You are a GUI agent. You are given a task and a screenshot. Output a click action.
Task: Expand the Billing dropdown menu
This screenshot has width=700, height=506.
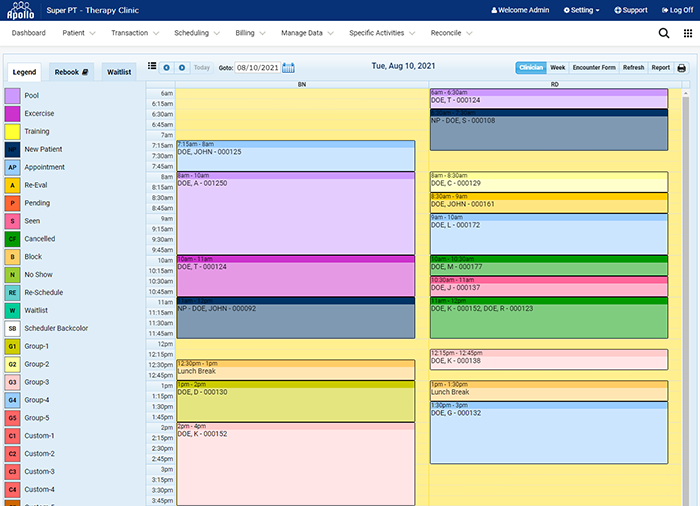click(249, 33)
